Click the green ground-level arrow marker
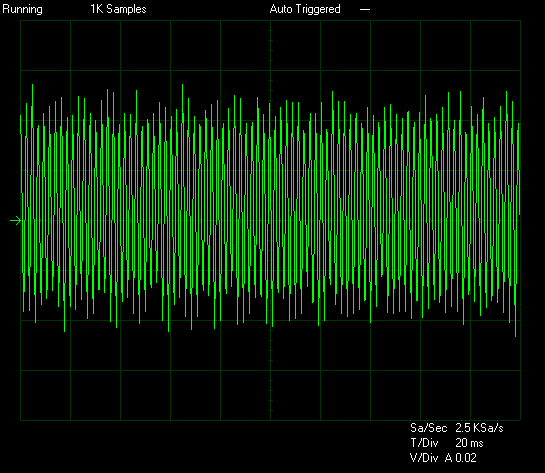Viewport: 545px width, 473px height. point(16,221)
